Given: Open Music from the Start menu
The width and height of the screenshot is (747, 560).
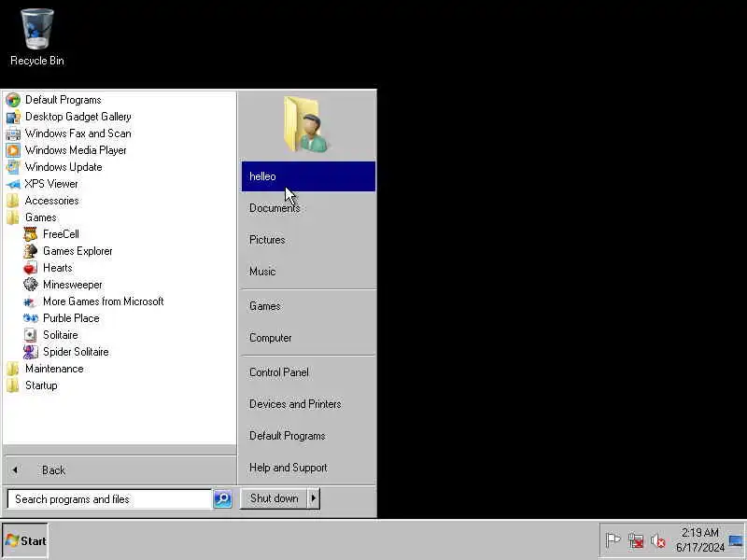Looking at the screenshot, I should [x=308, y=272].
